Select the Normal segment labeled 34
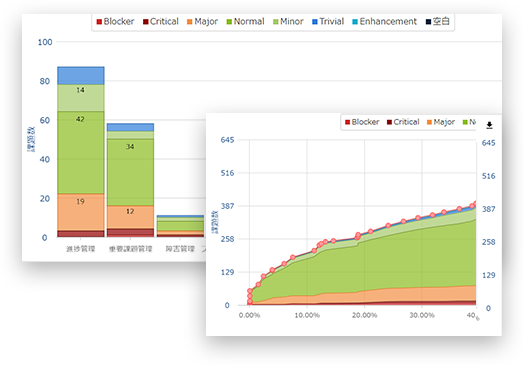This screenshot has height=365, width=524. [x=130, y=172]
